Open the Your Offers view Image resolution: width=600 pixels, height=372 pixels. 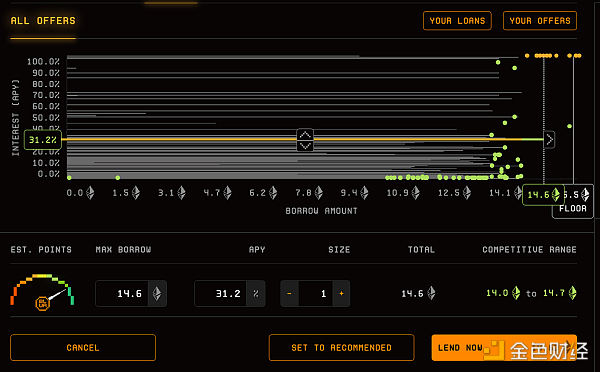coord(540,21)
